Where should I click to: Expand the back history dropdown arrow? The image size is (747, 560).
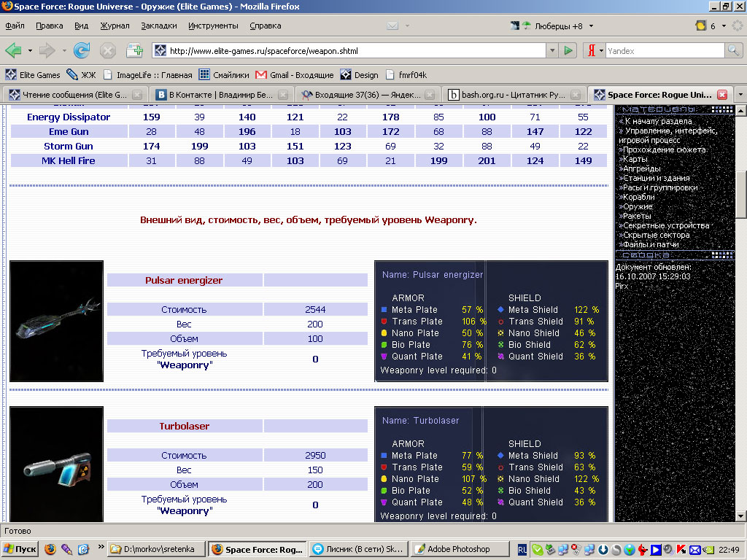30,51
